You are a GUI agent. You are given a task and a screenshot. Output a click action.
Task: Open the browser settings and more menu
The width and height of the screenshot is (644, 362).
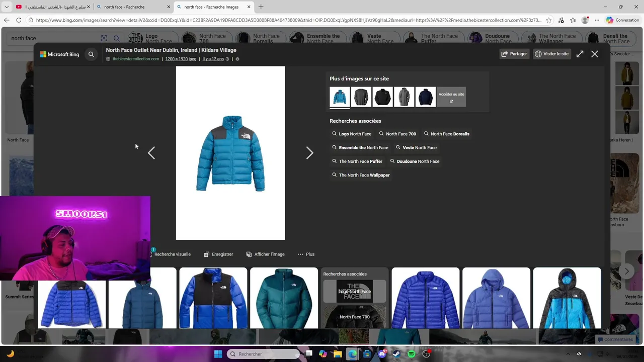click(597, 20)
